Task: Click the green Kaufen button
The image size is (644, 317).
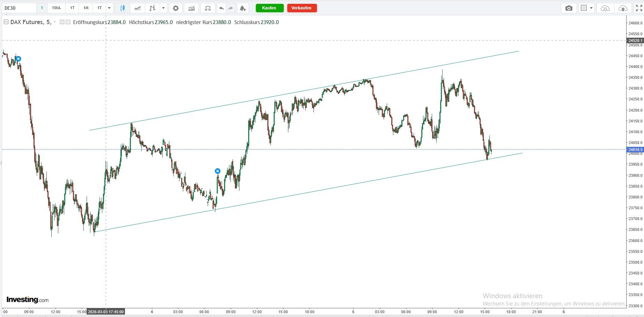Action: (269, 8)
